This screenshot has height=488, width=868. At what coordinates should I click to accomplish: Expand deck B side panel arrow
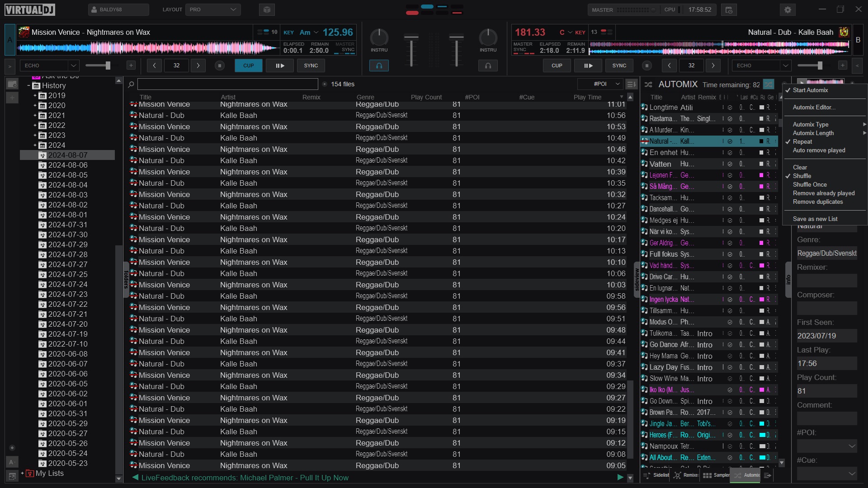pyautogui.click(x=857, y=66)
